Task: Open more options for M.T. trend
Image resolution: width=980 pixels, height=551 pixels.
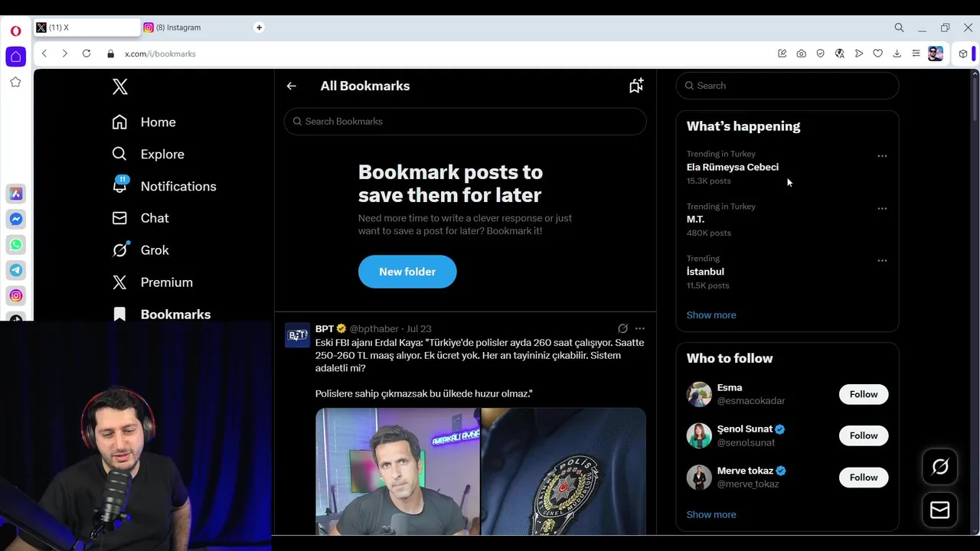Action: coord(882,208)
